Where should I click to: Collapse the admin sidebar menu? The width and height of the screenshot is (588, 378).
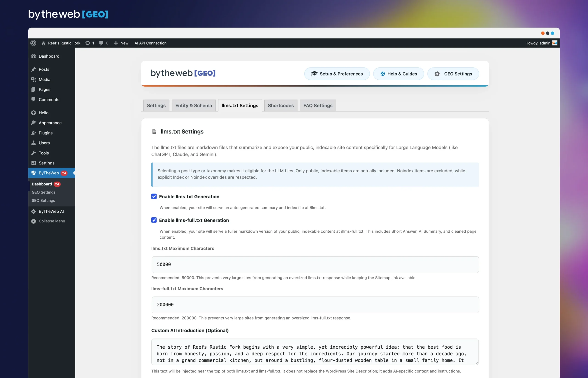pyautogui.click(x=52, y=221)
